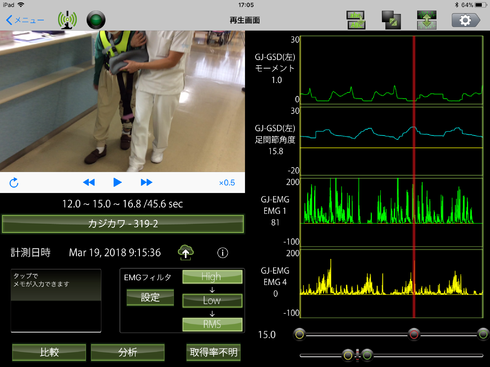Tap the overlapping squares overlay icon
The height and width of the screenshot is (367, 490).
click(x=391, y=20)
